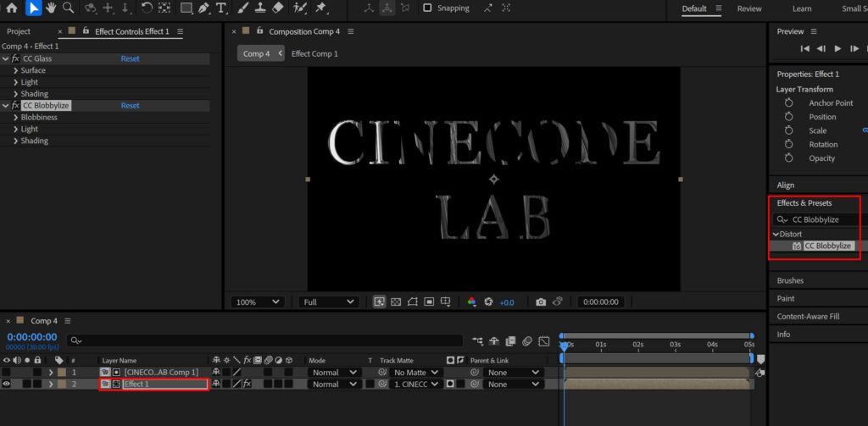Expand layer 1 CINECO..AB Comp 1 twirl
This screenshot has width=868, height=426.
(51, 373)
